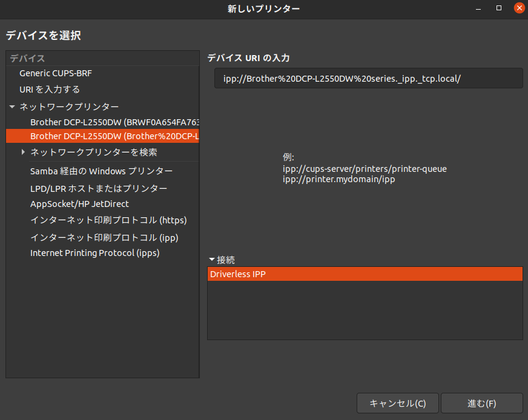Click the キャンセル(C) button
The width and height of the screenshot is (528, 420).
[397, 403]
